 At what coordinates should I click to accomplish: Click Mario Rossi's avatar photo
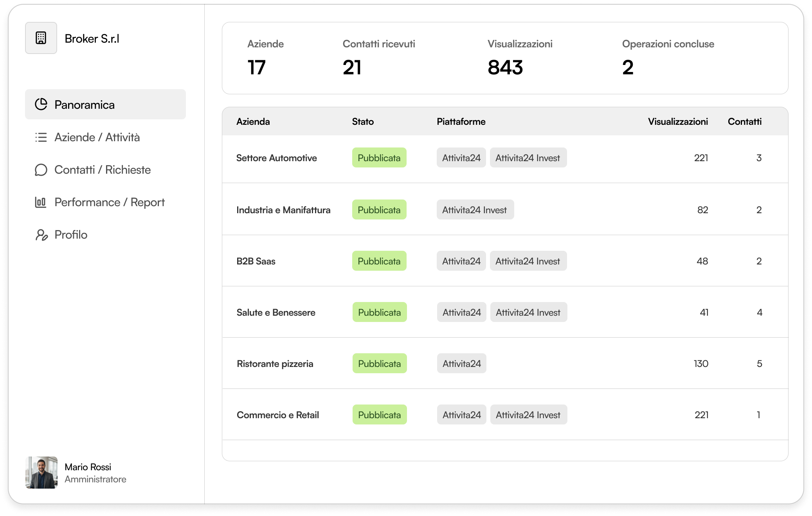click(x=41, y=473)
